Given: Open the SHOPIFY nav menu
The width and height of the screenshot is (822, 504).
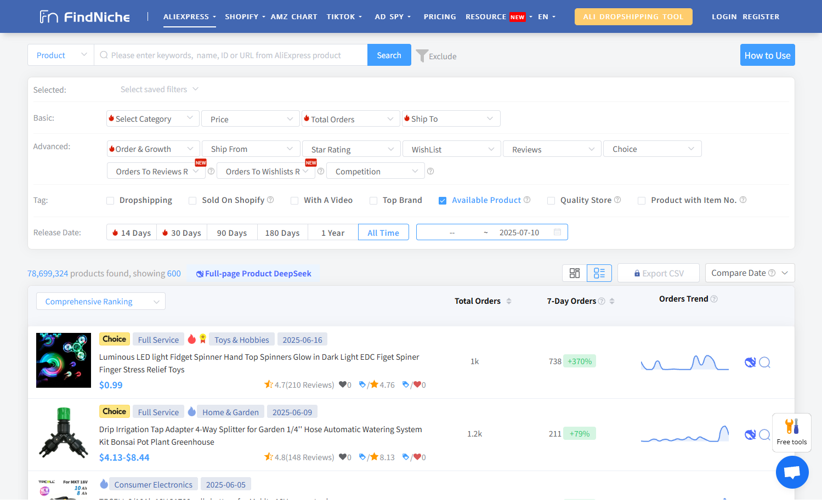Looking at the screenshot, I should 245,17.
